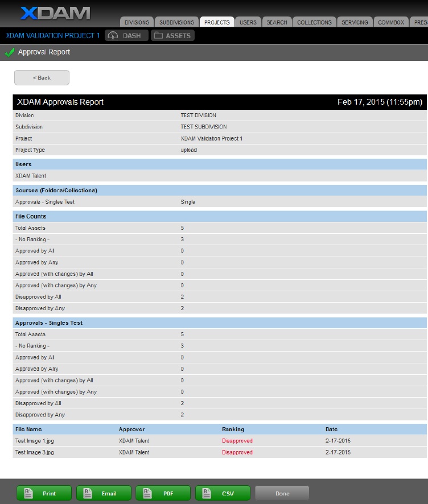428x504 pixels.
Task: Click the grey Done button
Action: click(x=282, y=493)
